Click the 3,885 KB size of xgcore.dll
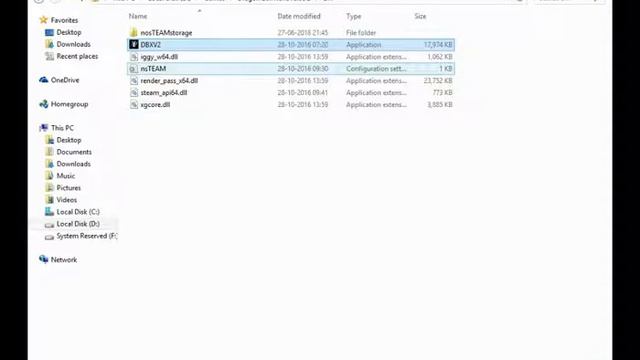Image resolution: width=640 pixels, height=360 pixels. click(439, 104)
